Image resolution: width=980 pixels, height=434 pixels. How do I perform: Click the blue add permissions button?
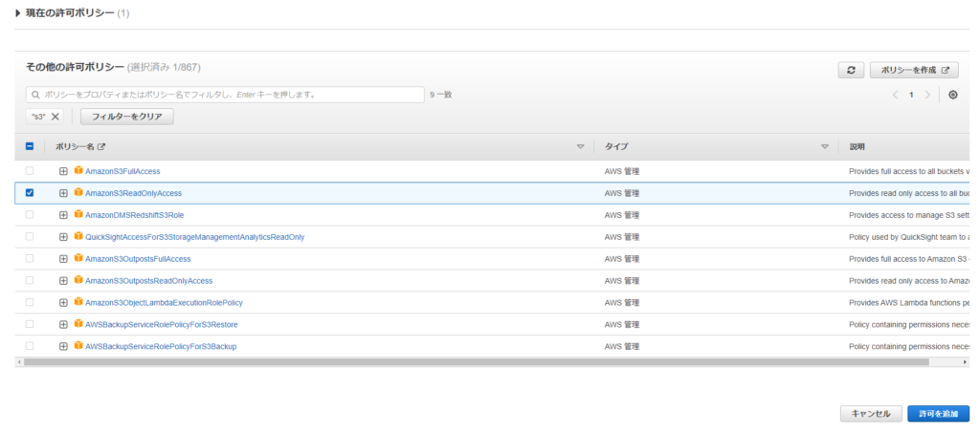(x=937, y=414)
